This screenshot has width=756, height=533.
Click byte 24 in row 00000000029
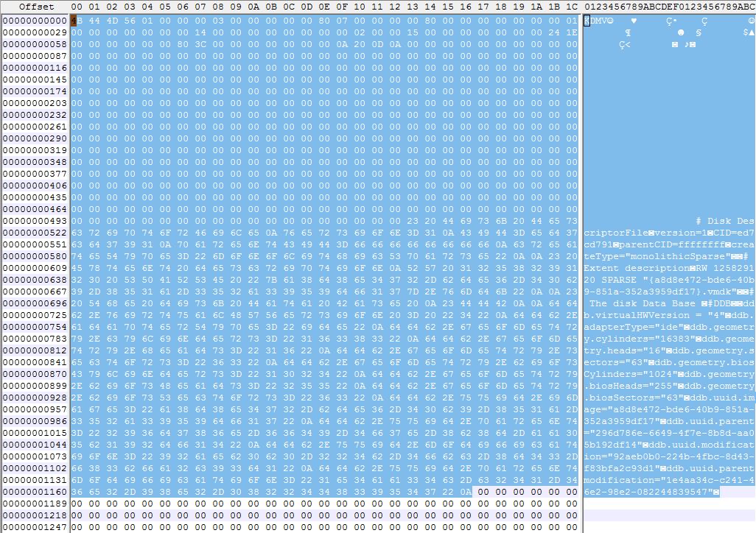tap(554, 32)
